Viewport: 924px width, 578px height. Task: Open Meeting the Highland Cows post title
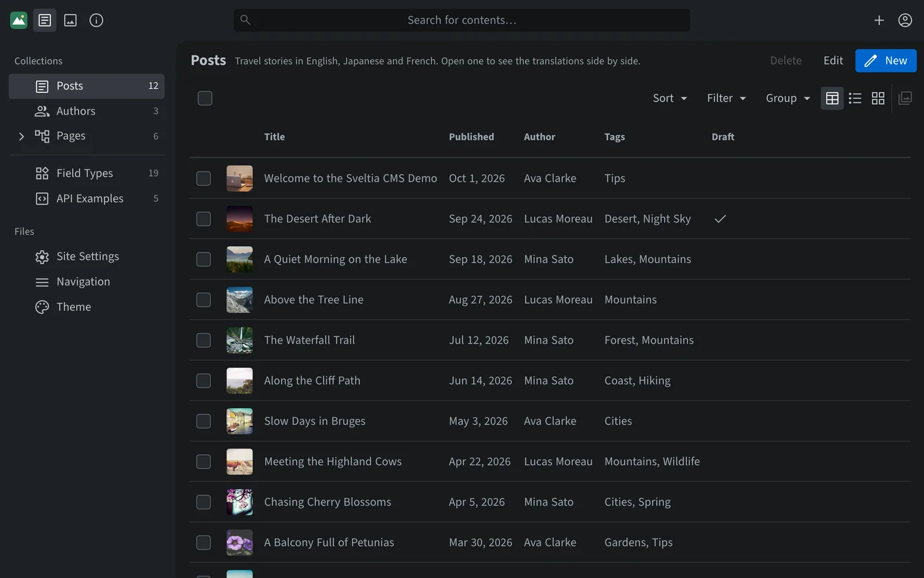tap(333, 462)
